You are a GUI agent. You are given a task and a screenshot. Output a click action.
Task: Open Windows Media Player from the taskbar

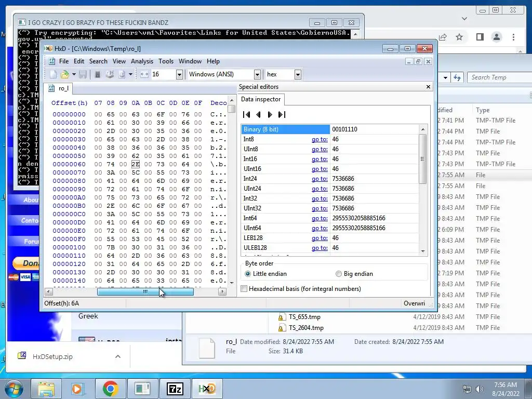point(78,389)
